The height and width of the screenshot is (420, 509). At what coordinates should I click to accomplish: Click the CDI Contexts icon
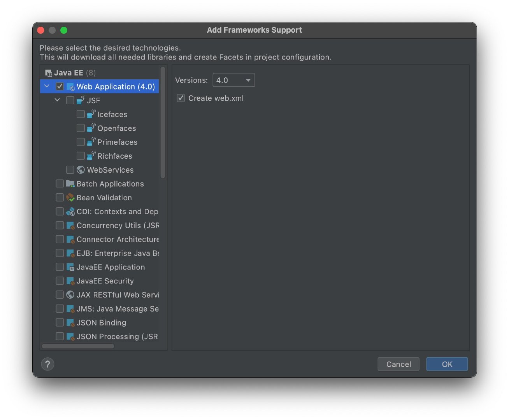70,212
